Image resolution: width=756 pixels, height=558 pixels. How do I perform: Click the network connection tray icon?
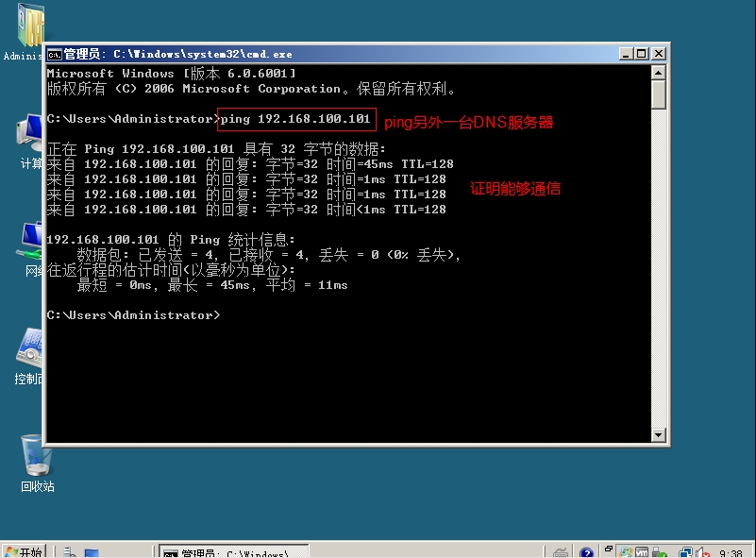coord(685,552)
